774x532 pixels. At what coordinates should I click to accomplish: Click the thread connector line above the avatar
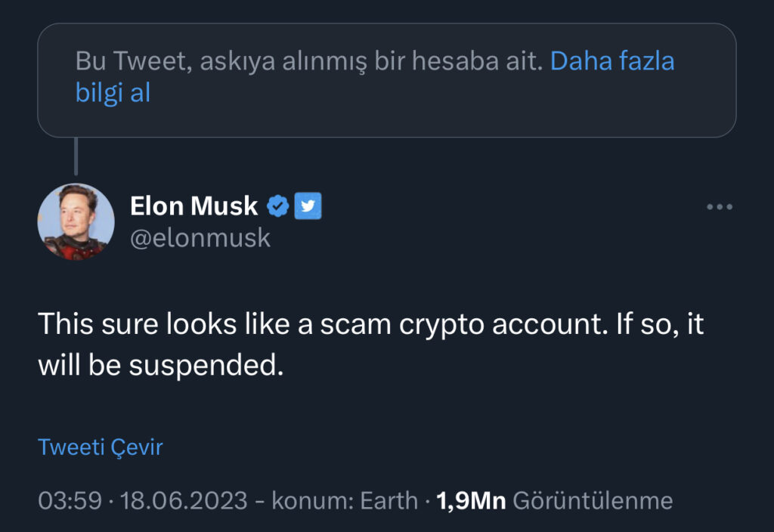tap(76, 157)
